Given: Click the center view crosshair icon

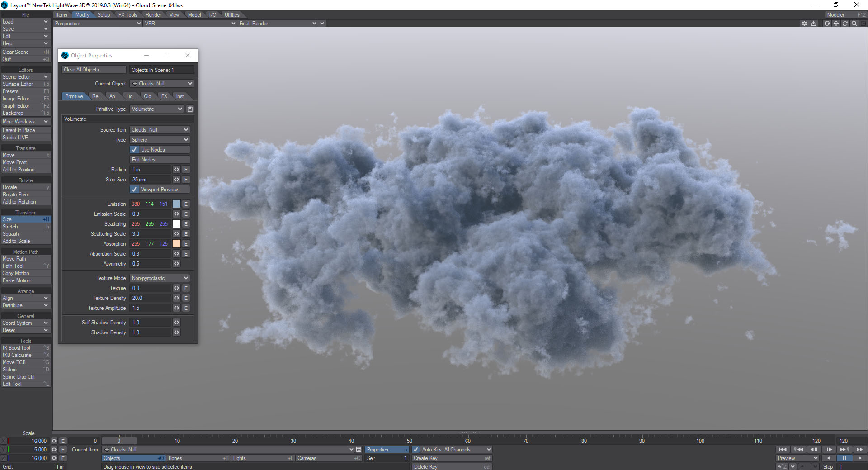Looking at the screenshot, I should tap(827, 24).
